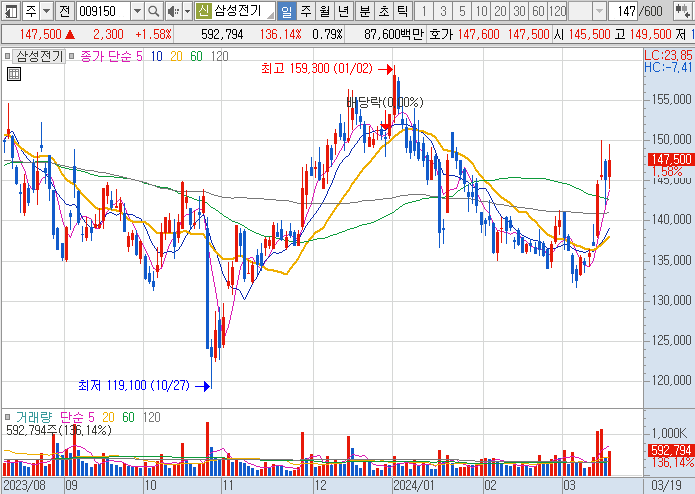The image size is (695, 494).
Task: Click the volume MA 120 legend
Action: click(152, 417)
